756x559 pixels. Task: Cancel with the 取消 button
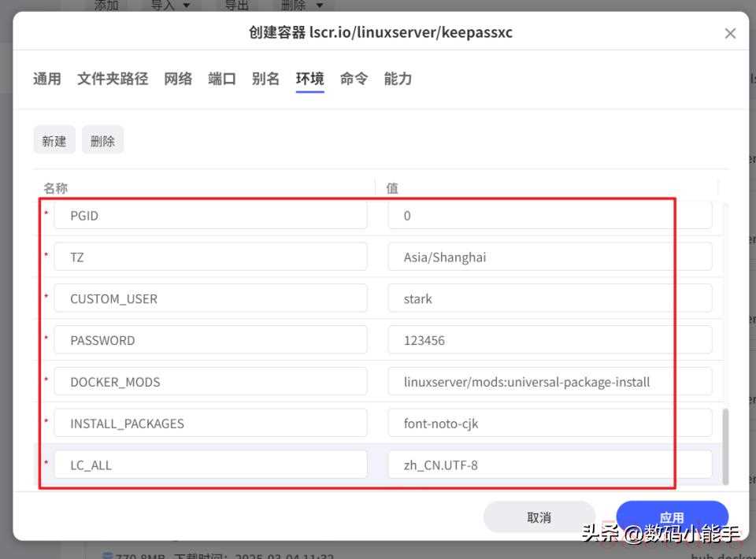click(x=539, y=517)
